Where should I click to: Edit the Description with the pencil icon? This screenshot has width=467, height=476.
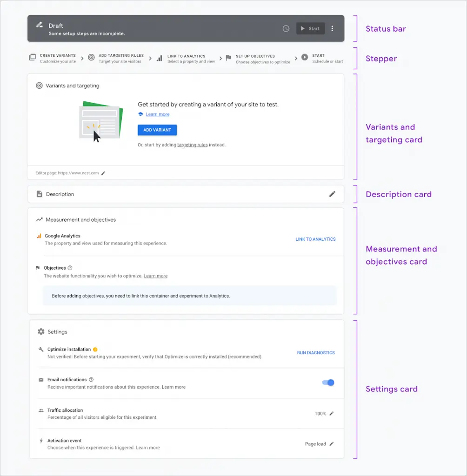click(333, 194)
